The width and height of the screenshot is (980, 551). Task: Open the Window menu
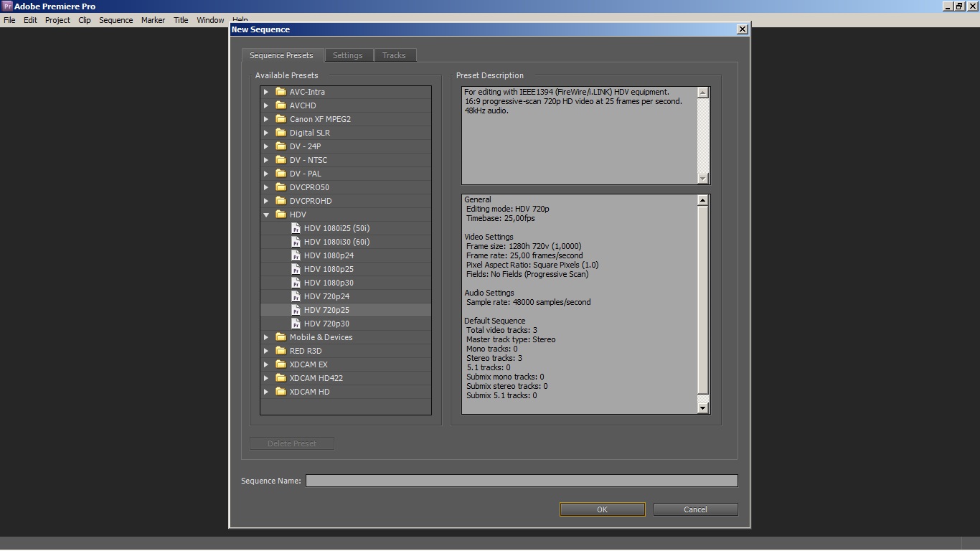pyautogui.click(x=210, y=20)
